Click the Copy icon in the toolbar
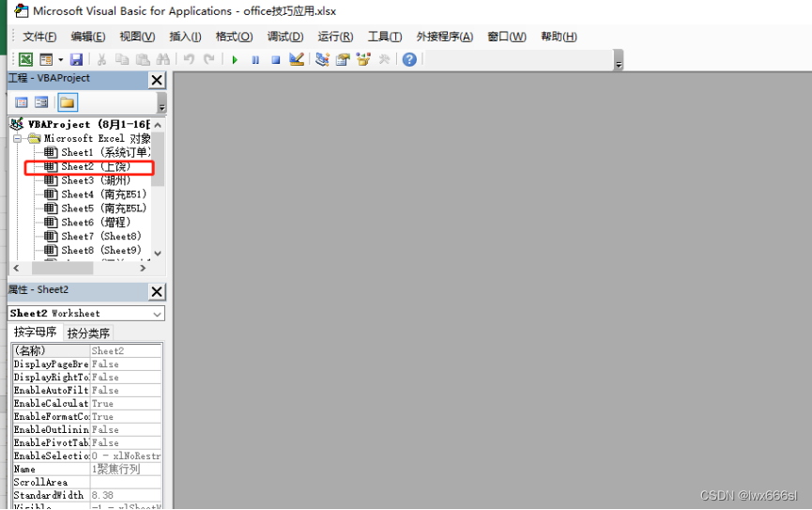Screen dimensions: 812x510 pos(122,59)
